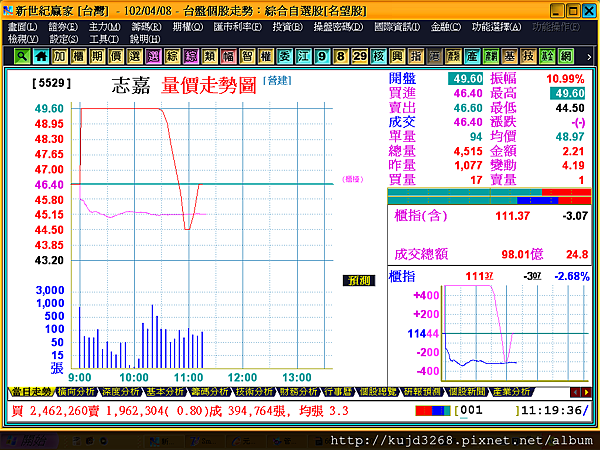The width and height of the screenshot is (600, 450).
Task: Click the 預測 button
Action: (x=359, y=281)
